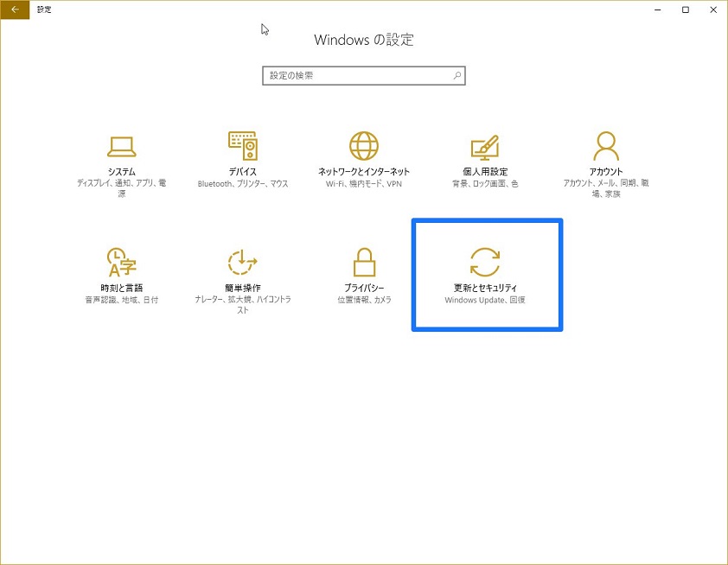Close the 設定 window

point(713,10)
